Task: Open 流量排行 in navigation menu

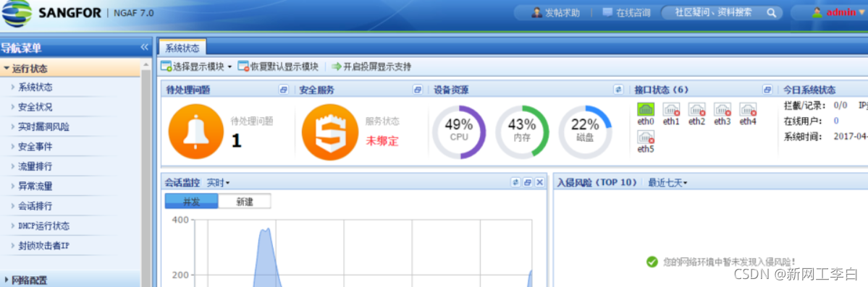Action: (35, 166)
